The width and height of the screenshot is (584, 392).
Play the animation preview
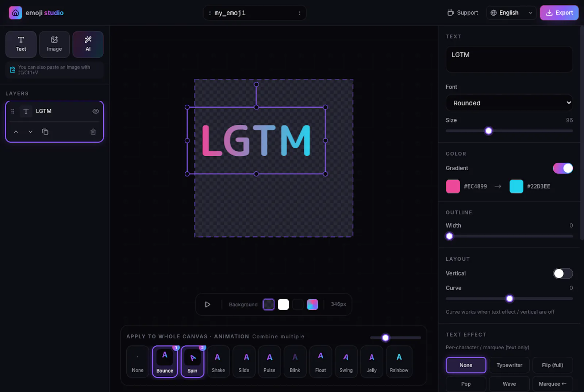coord(207,304)
